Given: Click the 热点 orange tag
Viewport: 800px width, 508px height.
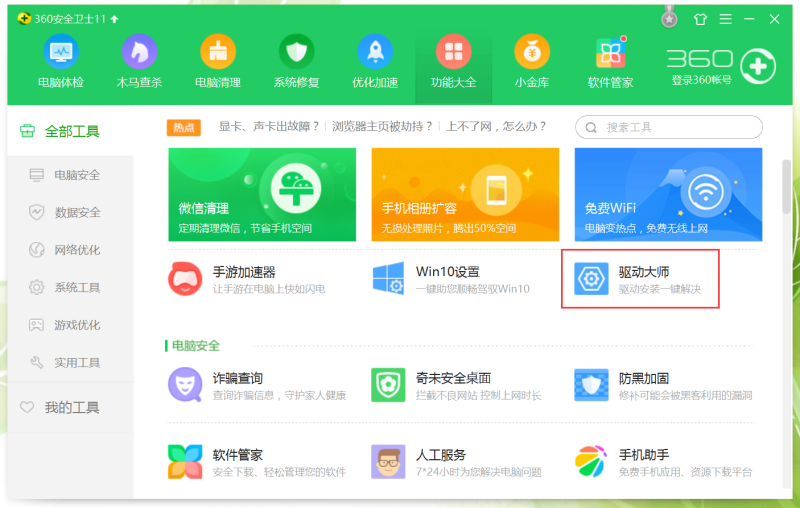Looking at the screenshot, I should click(x=184, y=128).
